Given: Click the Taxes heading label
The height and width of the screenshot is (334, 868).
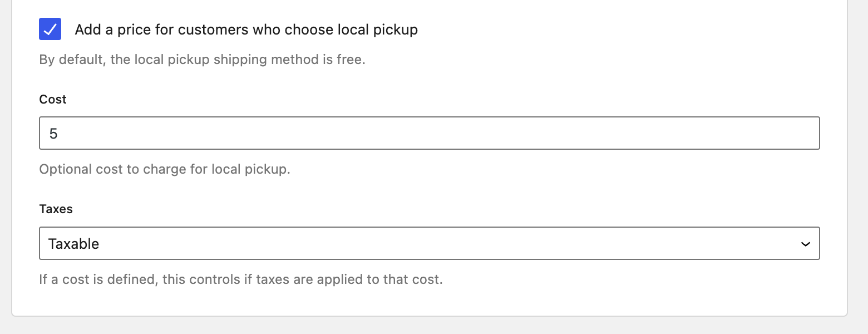Looking at the screenshot, I should click(56, 209).
